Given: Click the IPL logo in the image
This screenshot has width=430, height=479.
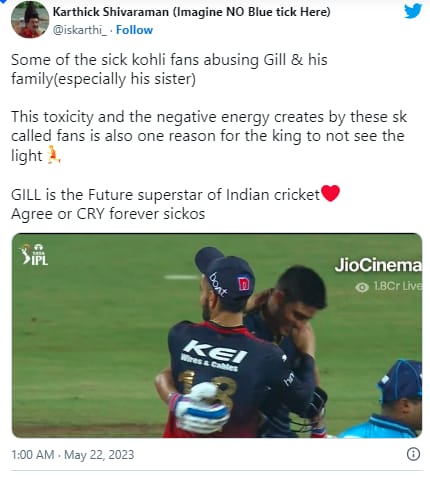Looking at the screenshot, I should pos(34,254).
